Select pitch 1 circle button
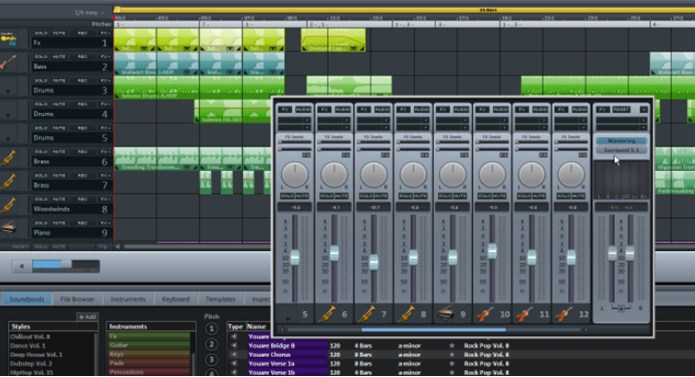 pyautogui.click(x=211, y=329)
